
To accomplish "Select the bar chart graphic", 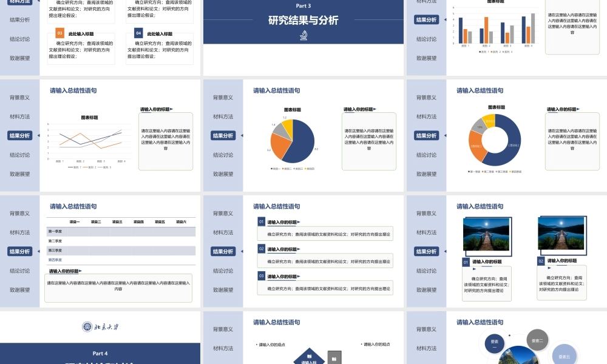I will [x=495, y=27].
